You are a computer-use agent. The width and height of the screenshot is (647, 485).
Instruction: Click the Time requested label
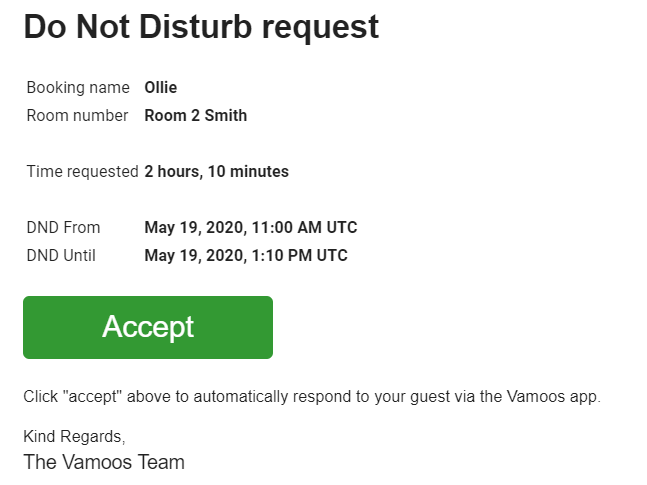click(82, 172)
